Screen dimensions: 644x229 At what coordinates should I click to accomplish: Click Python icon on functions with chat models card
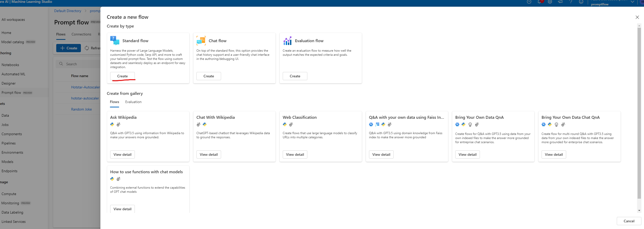pos(112,179)
